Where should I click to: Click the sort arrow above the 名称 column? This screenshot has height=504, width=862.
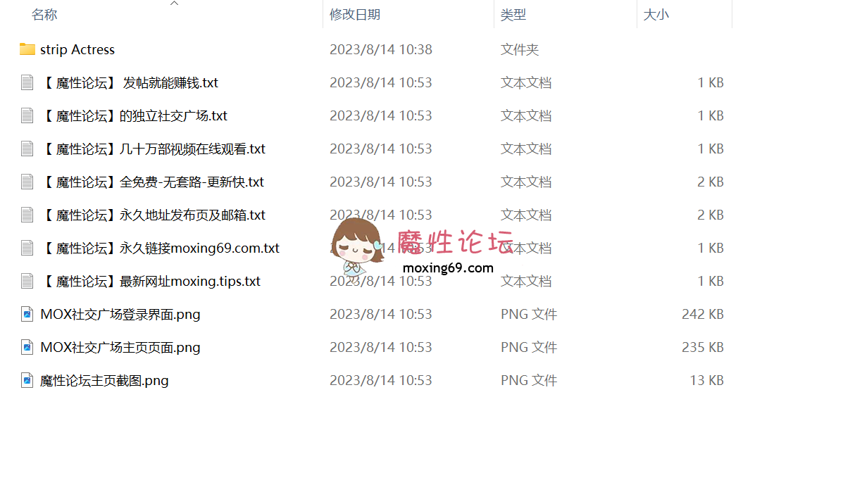(175, 4)
